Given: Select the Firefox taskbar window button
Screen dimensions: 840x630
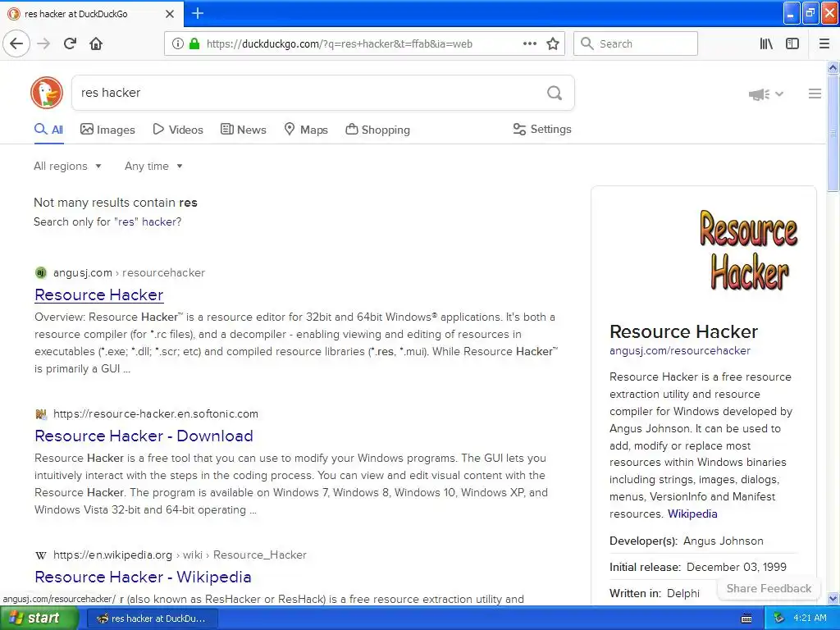Looking at the screenshot, I should tap(152, 619).
